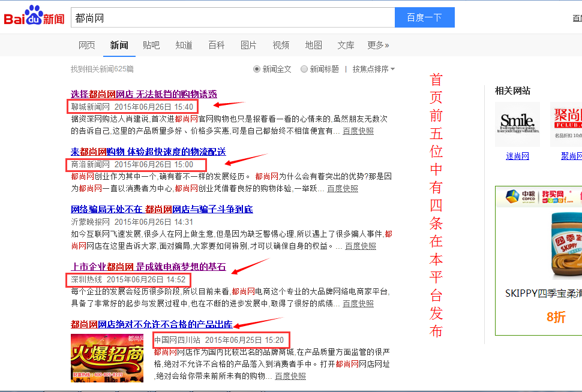The image size is (582, 392).
Task: Select the 新闻标题 radio button
Action: tap(304, 69)
